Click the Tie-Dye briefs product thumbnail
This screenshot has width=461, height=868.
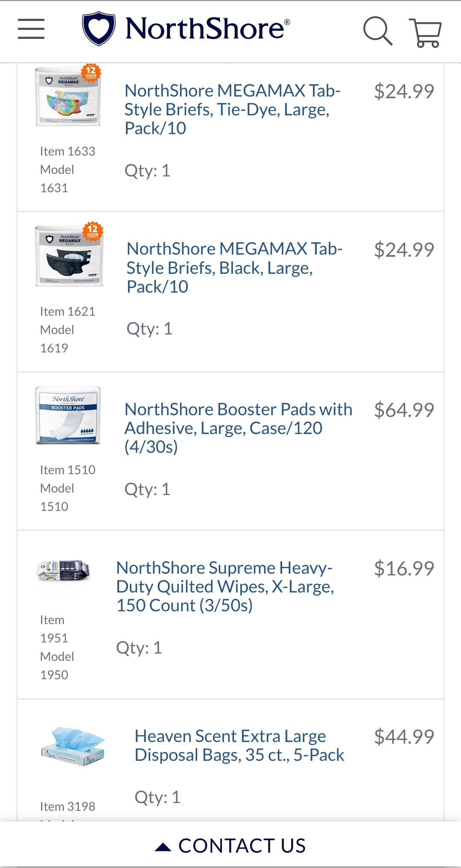pos(69,96)
